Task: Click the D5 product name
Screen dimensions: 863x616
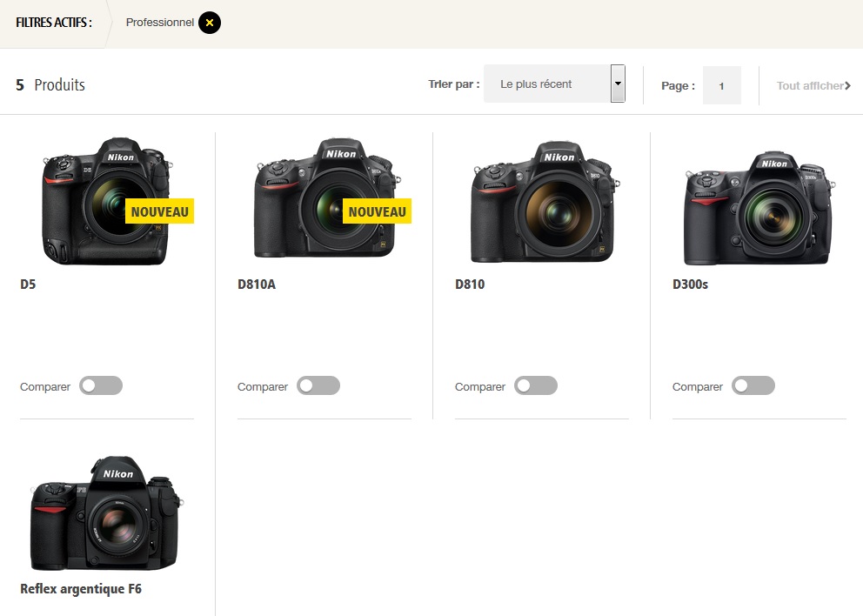Action: tap(28, 284)
